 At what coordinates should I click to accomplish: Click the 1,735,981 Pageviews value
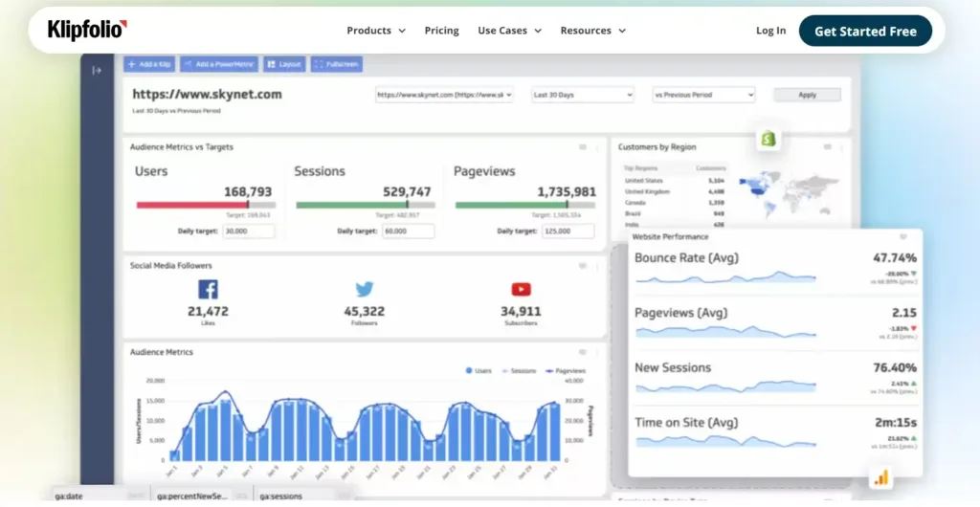pyautogui.click(x=567, y=191)
